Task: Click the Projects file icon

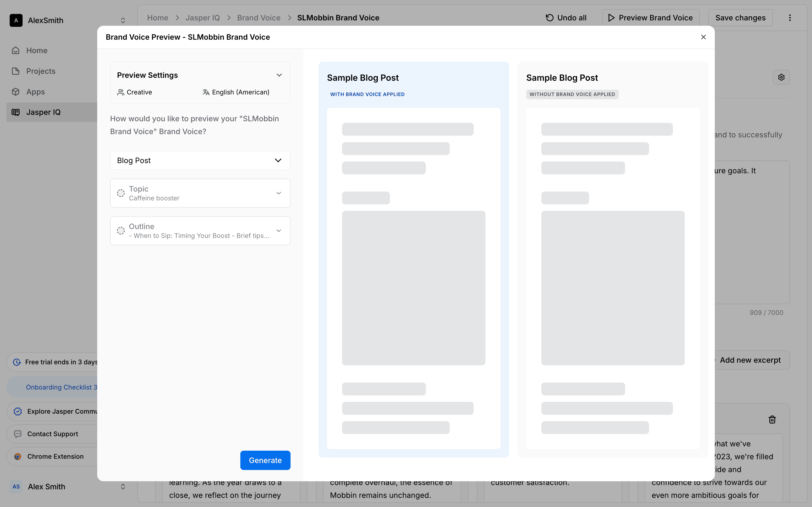Action: tap(16, 71)
